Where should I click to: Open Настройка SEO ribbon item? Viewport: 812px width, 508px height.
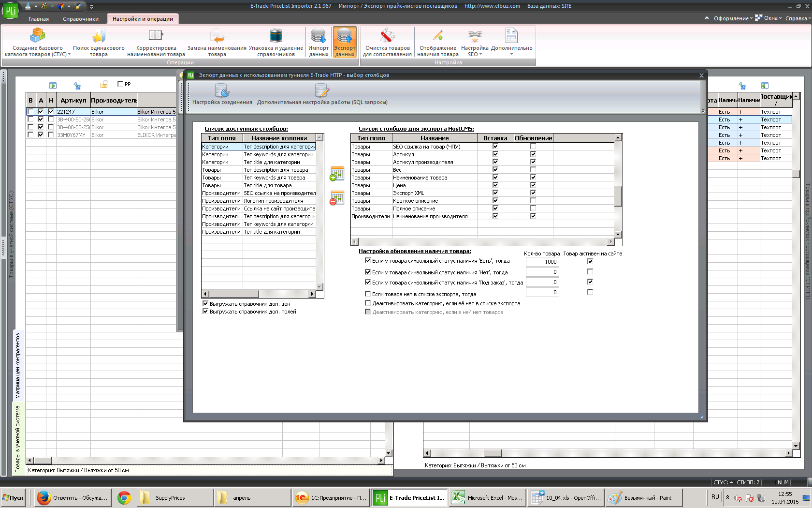pyautogui.click(x=475, y=43)
